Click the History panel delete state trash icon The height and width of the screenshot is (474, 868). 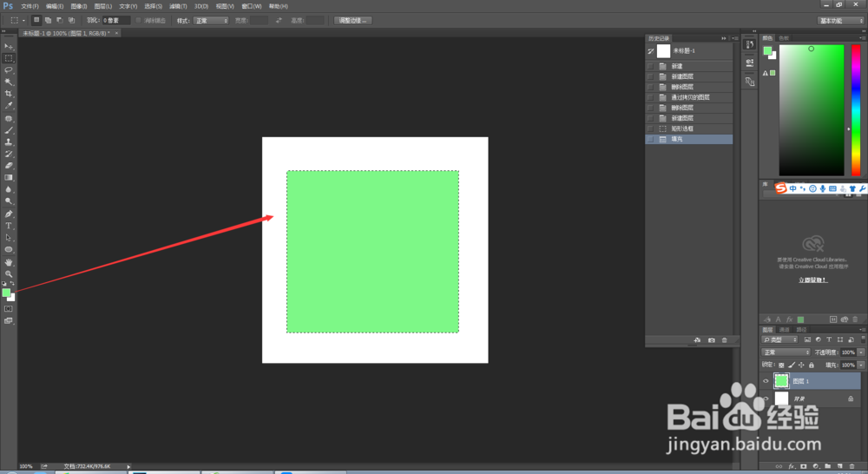[725, 340]
